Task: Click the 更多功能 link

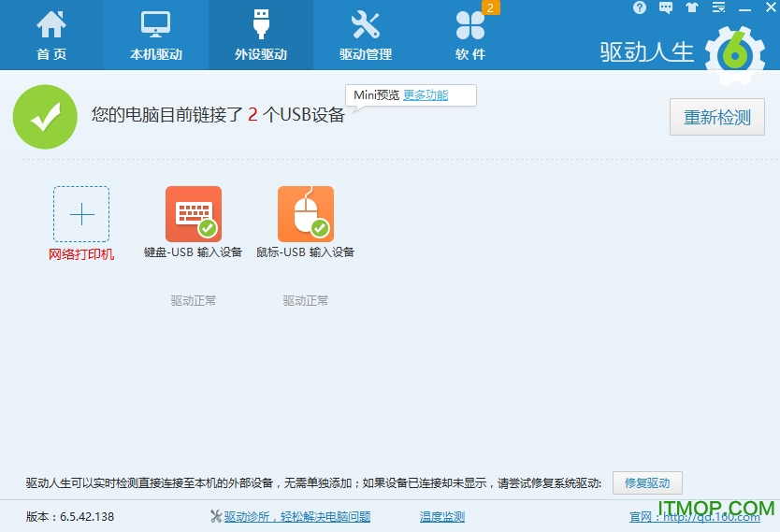Action: (x=426, y=95)
